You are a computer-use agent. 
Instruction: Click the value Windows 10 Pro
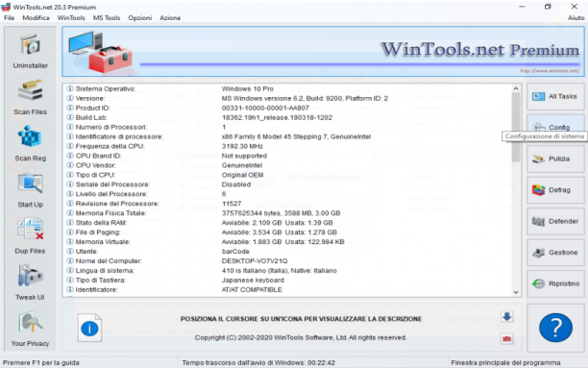[248, 89]
